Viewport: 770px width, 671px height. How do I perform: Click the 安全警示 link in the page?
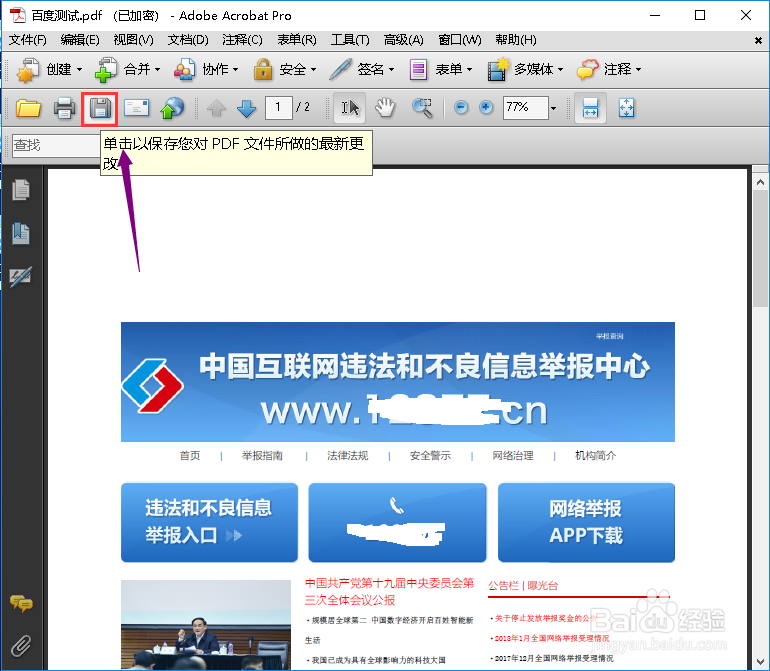point(430,456)
